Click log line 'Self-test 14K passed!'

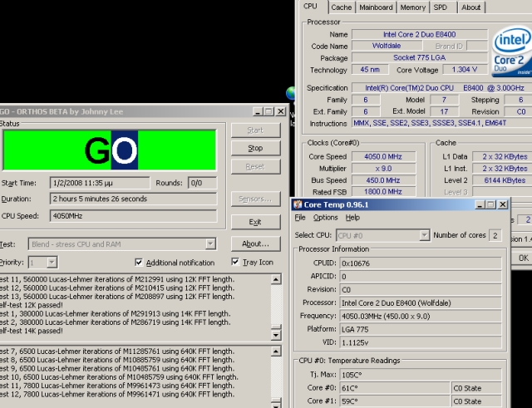[x=32, y=331]
